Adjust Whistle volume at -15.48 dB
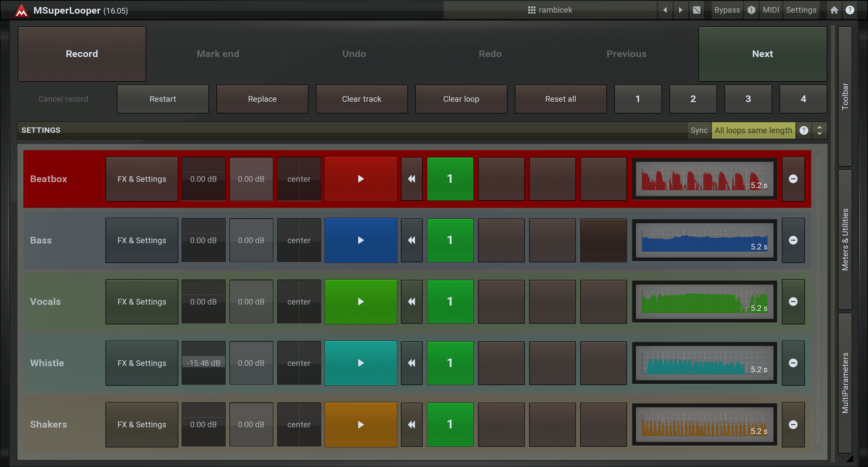The height and width of the screenshot is (467, 868). pos(204,363)
